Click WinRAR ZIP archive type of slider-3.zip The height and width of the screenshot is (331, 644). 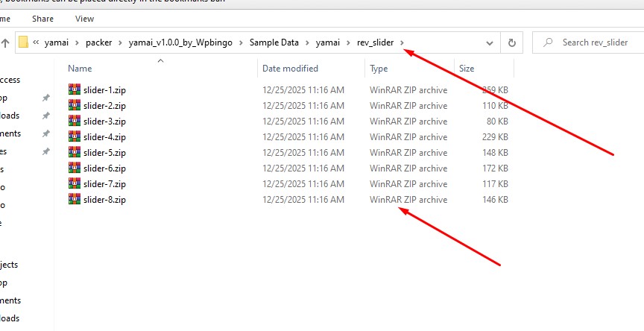click(408, 122)
